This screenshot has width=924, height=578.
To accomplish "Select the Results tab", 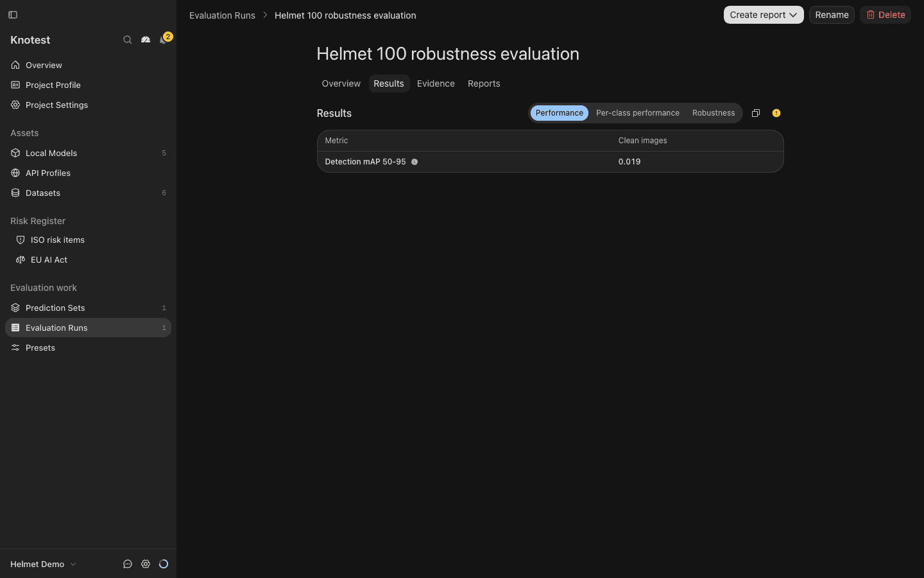I will tap(389, 83).
